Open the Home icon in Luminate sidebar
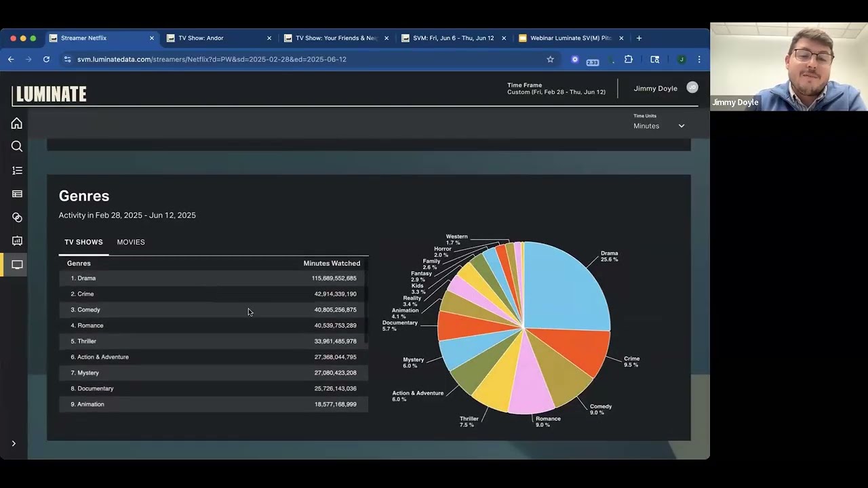Viewport: 868px width, 488px height. 17,123
